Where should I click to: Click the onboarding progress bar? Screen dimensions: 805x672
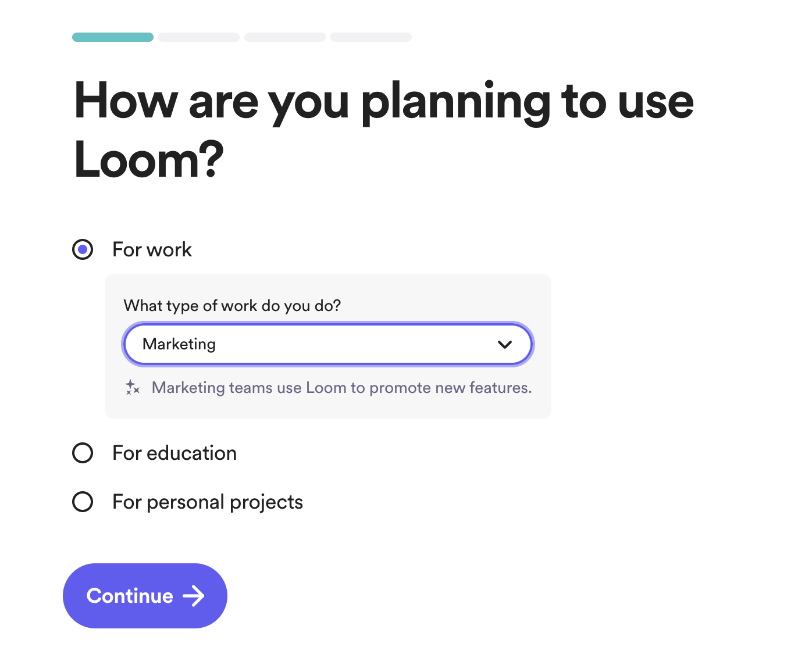point(241,37)
